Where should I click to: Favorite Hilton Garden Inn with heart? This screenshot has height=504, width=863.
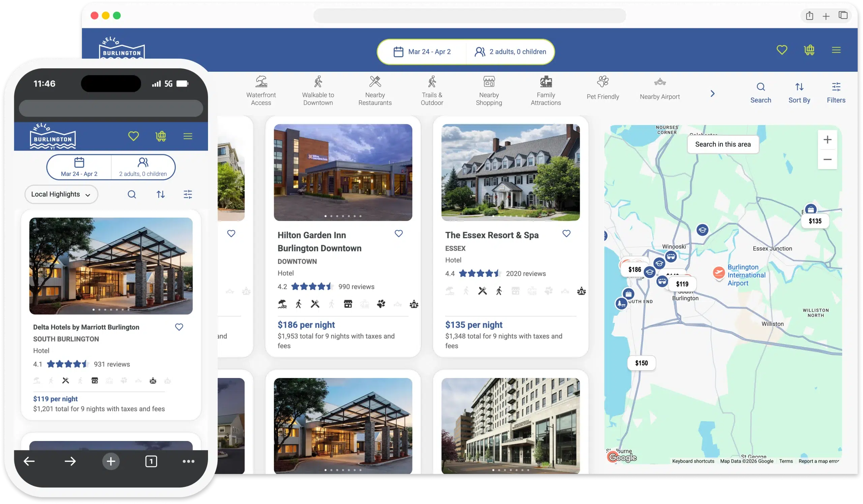tap(398, 233)
